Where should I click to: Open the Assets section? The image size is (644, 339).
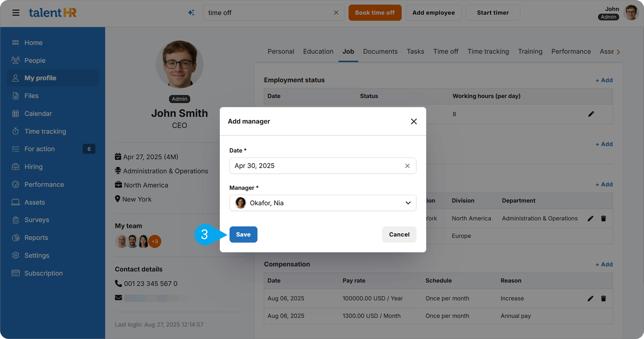click(34, 202)
